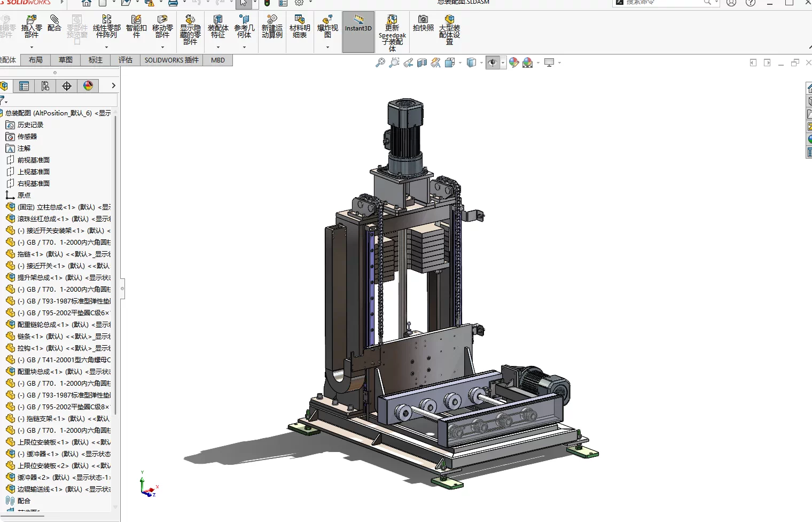Click the Home icon in title bar
The image size is (812, 522).
click(87, 3)
